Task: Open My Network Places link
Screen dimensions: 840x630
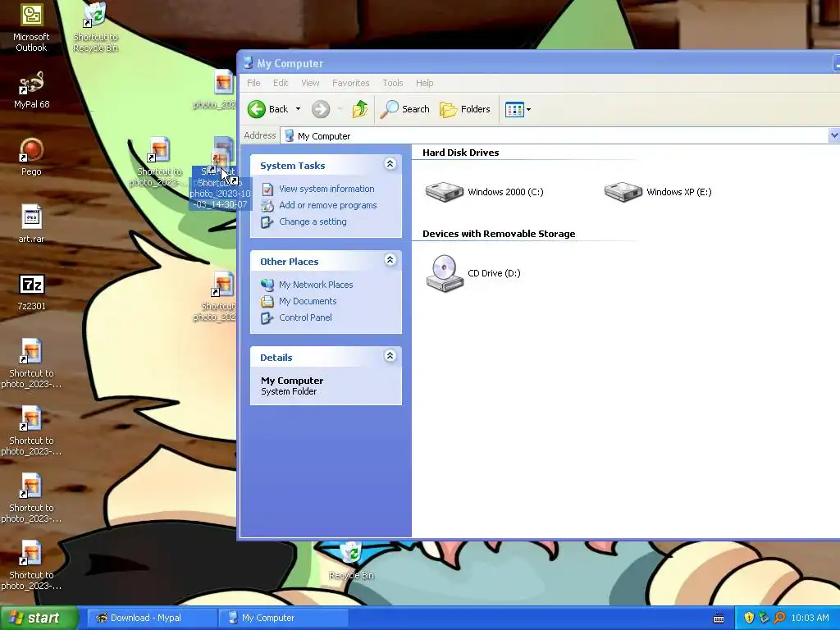Action: [316, 285]
